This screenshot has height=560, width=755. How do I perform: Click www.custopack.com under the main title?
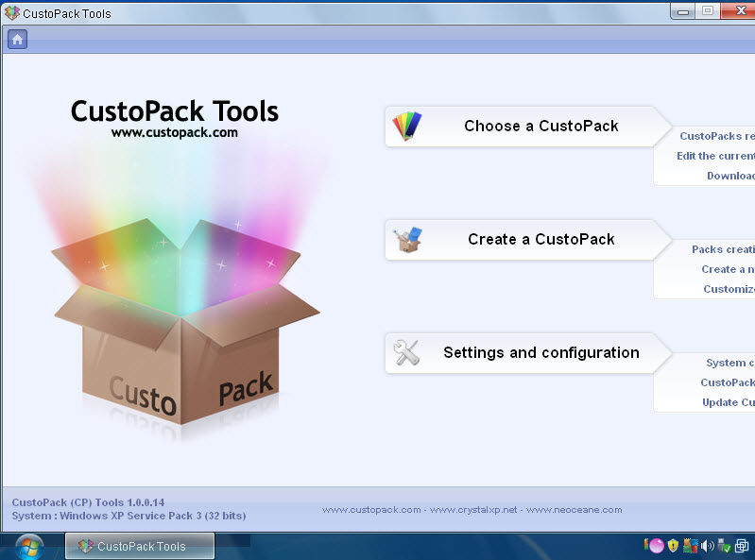tap(174, 133)
